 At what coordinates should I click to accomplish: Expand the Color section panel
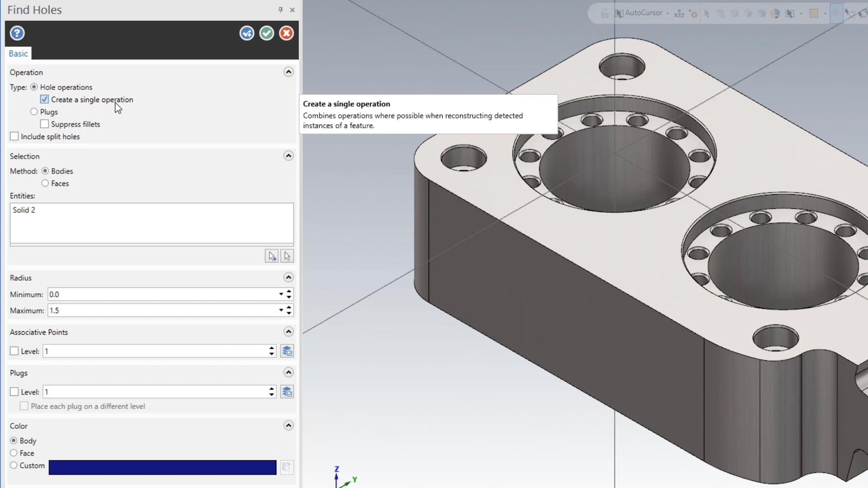point(288,426)
